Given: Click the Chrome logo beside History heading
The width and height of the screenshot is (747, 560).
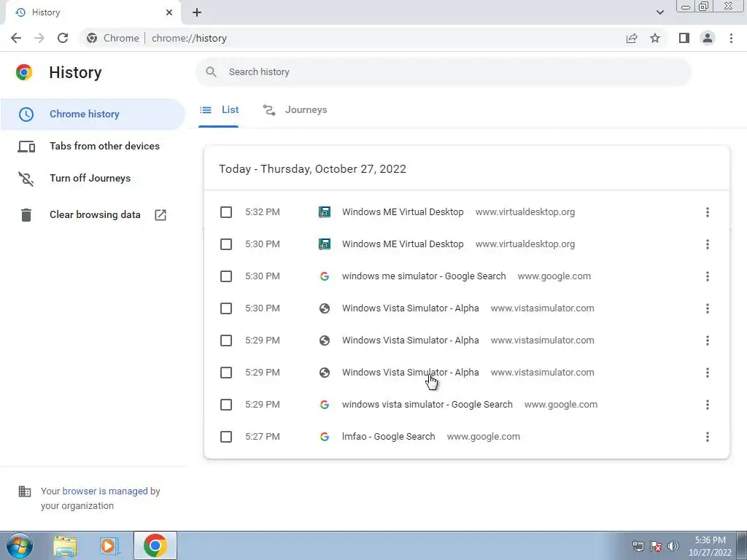Looking at the screenshot, I should coord(24,72).
